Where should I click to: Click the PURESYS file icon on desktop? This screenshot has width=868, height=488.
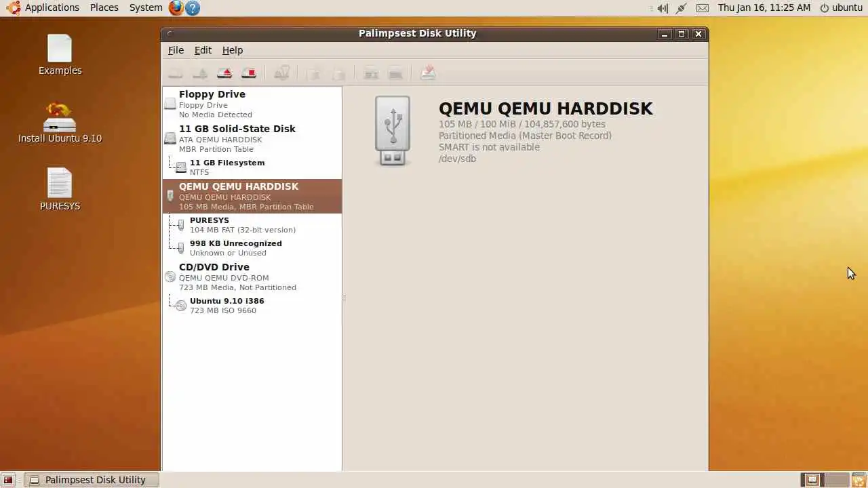(60, 190)
